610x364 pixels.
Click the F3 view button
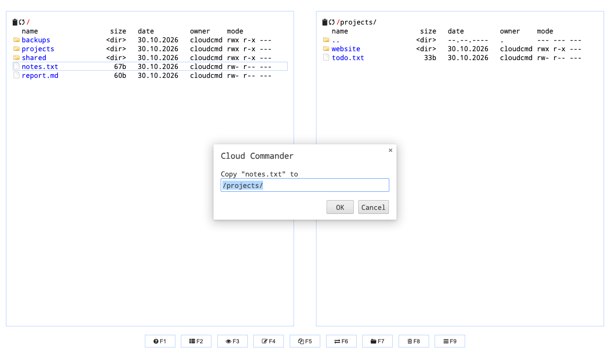pos(233,341)
